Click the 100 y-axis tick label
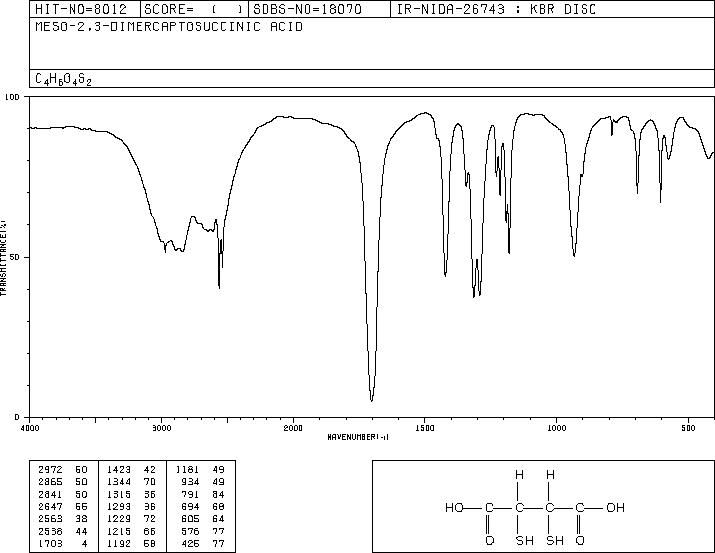Image resolution: width=715 pixels, height=553 pixels. (12, 97)
